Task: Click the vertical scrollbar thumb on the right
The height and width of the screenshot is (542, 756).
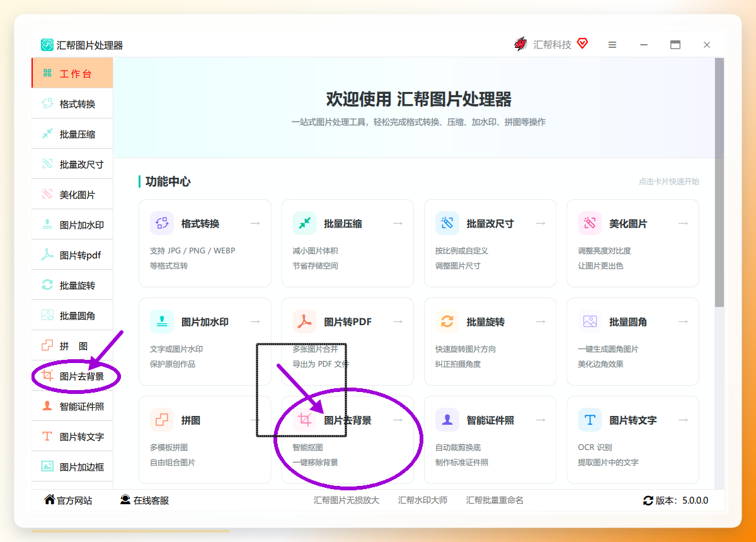Action: tap(719, 183)
